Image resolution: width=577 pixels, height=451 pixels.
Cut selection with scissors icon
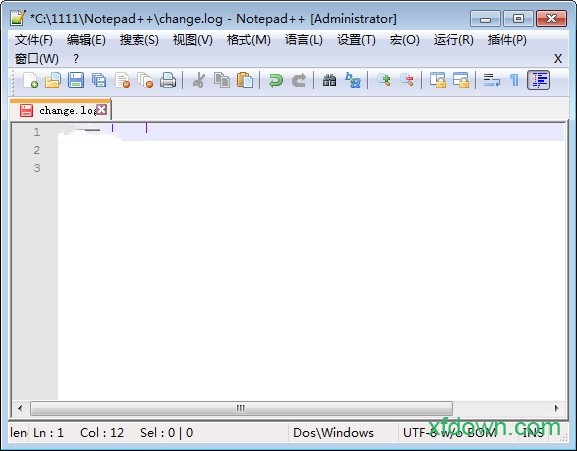(199, 80)
